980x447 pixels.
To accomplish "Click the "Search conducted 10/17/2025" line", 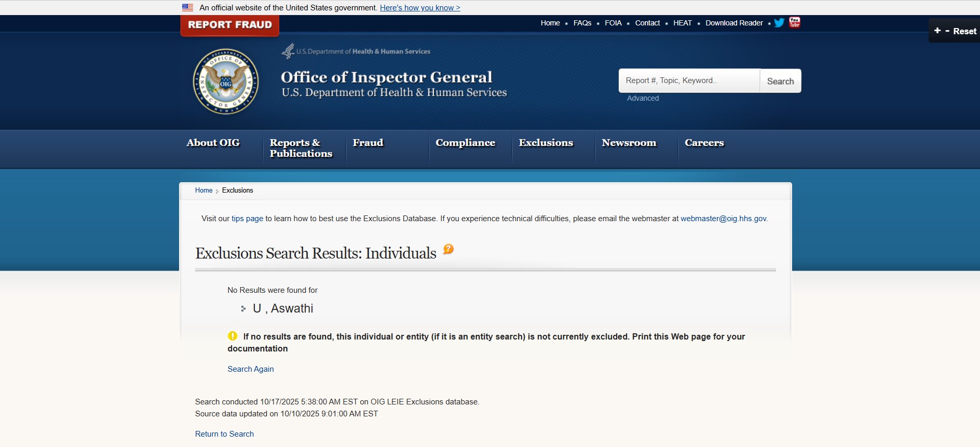I will 337,402.
